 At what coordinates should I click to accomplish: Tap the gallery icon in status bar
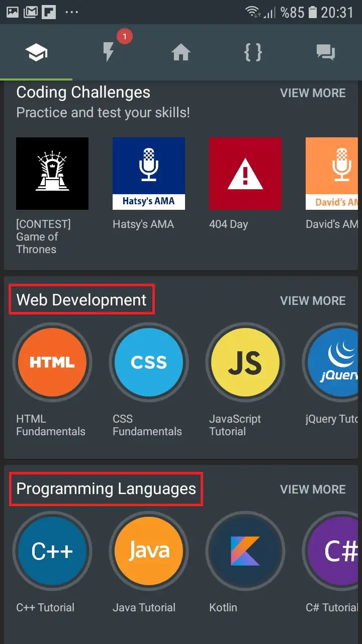[13, 12]
